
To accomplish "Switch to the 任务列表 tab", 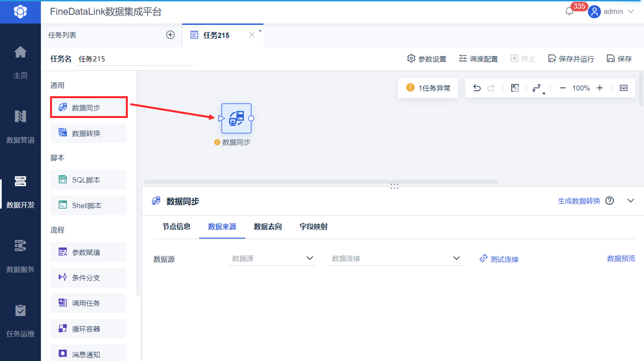I will coord(62,35).
